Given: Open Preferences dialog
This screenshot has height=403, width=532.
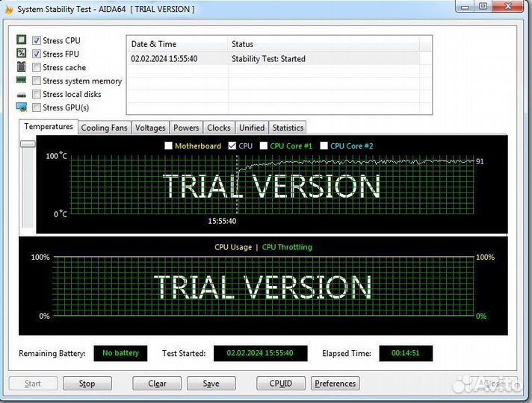Looking at the screenshot, I should coord(335,384).
